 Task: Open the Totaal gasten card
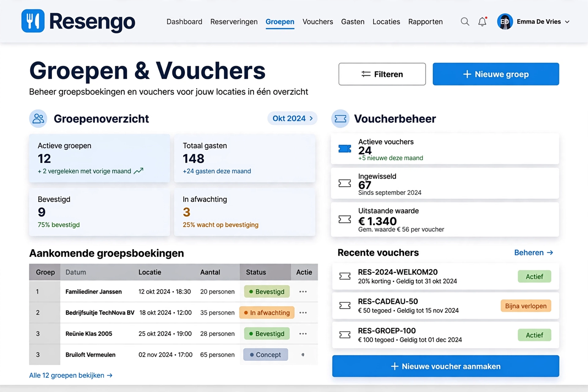245,158
